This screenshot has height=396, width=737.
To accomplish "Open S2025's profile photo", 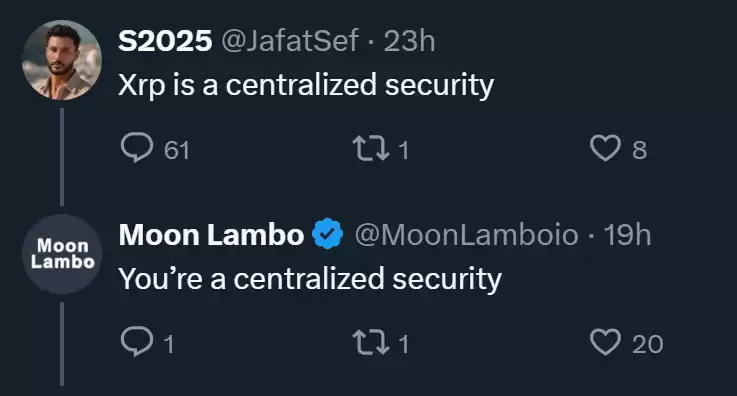I will [x=62, y=60].
